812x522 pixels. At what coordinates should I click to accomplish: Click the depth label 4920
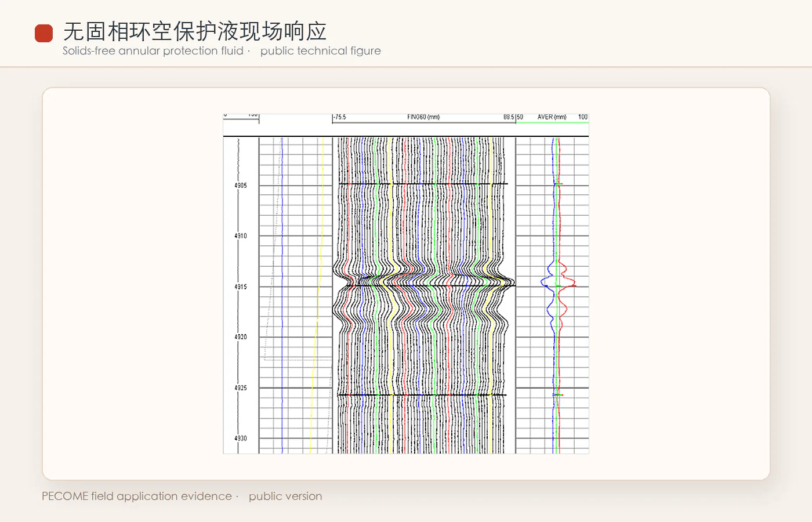pos(241,337)
